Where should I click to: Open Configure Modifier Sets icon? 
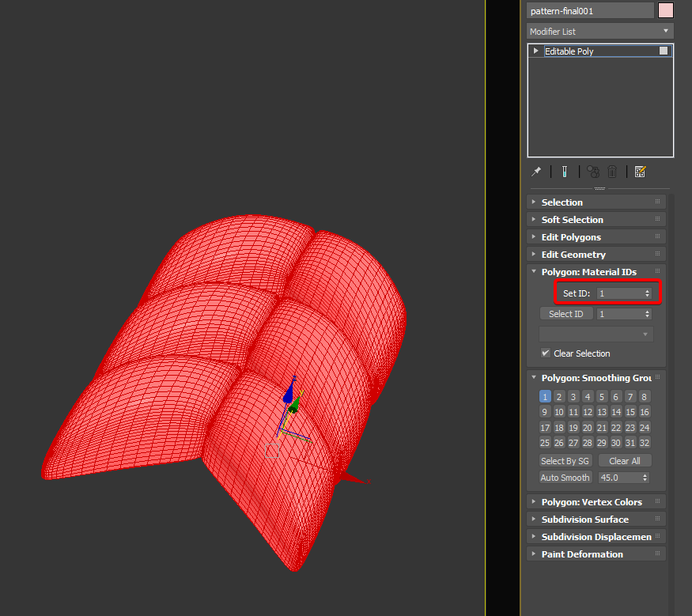coord(641,172)
